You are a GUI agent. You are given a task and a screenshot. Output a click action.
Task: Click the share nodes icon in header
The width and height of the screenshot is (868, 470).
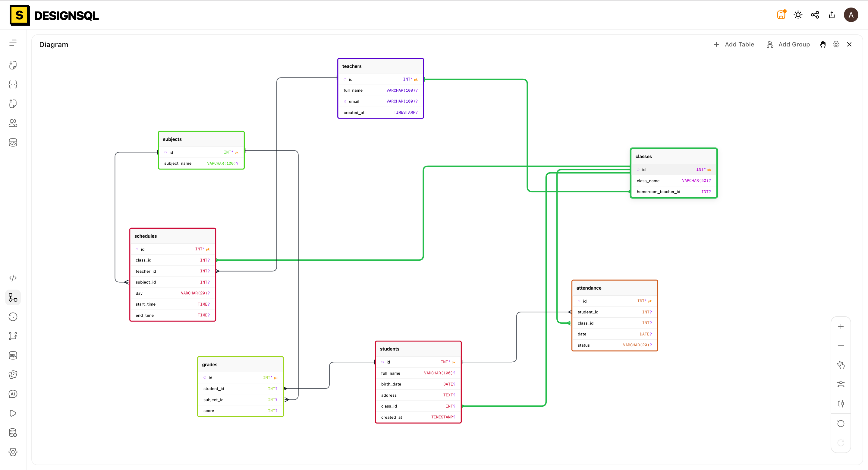coord(815,15)
